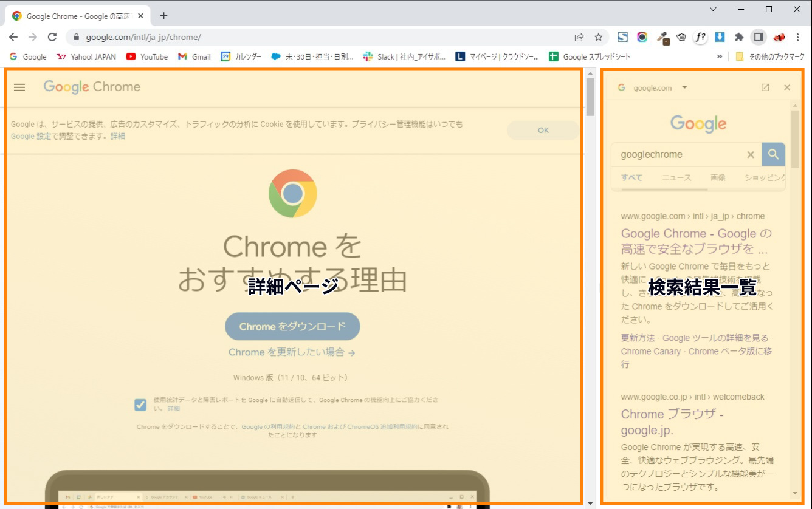This screenshot has height=509, width=812.
Task: Click OK on the cookie notice
Action: click(543, 131)
